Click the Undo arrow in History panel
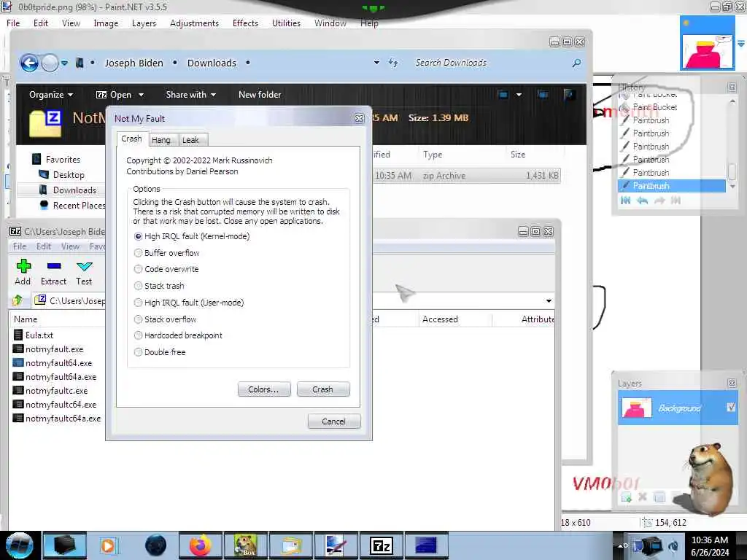The image size is (747, 560). click(x=642, y=201)
